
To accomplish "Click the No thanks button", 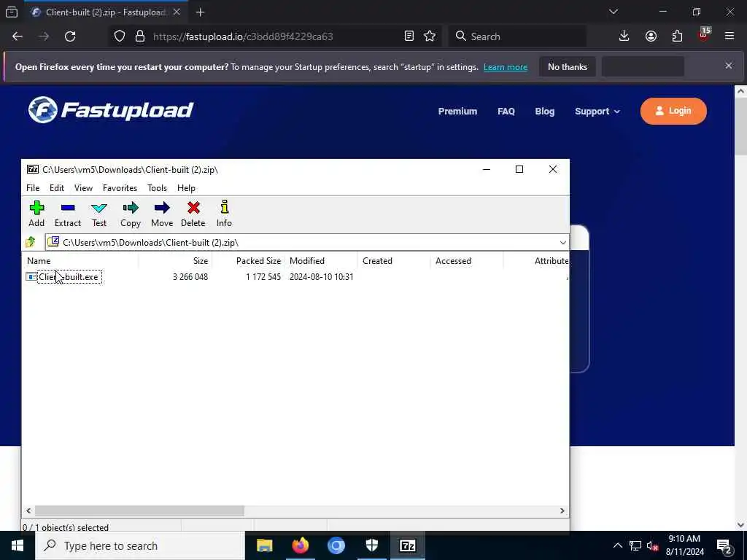I will pyautogui.click(x=568, y=67).
